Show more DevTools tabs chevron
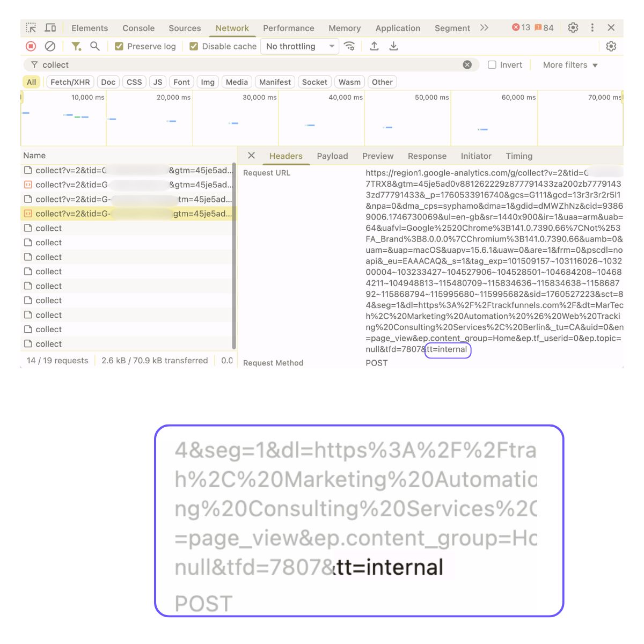The height and width of the screenshot is (644, 644). (484, 28)
